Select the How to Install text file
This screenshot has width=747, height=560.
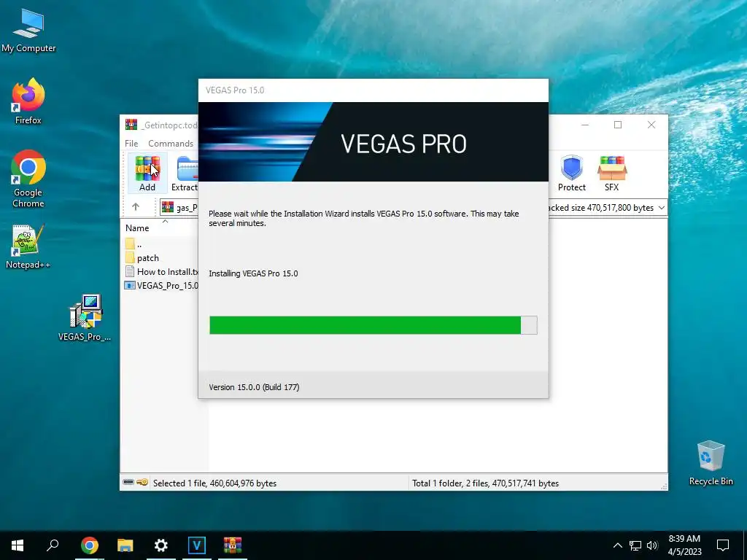(x=161, y=272)
